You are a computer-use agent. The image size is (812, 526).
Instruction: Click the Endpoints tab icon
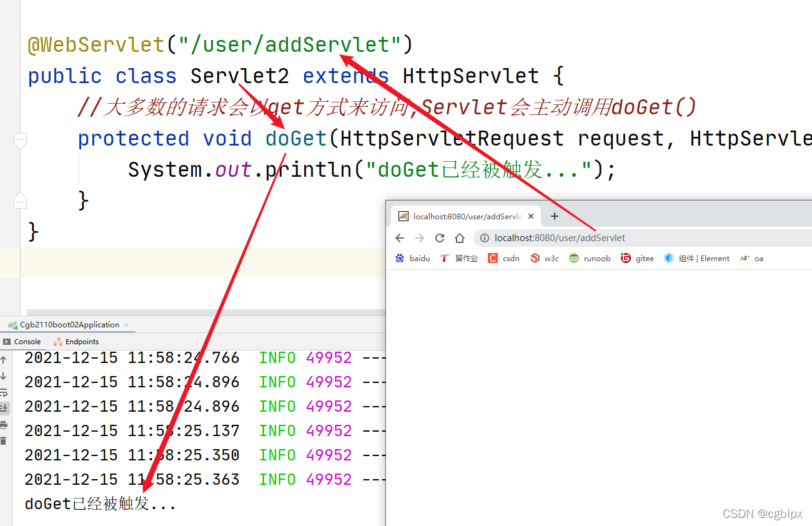(58, 342)
